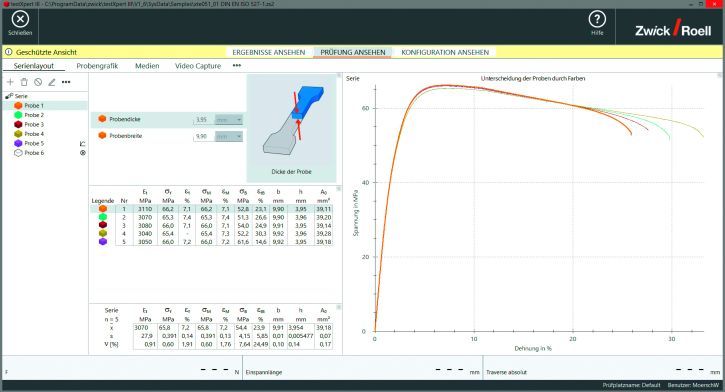Open the Video Capture tab
This screenshot has height=392, width=725.
(198, 66)
